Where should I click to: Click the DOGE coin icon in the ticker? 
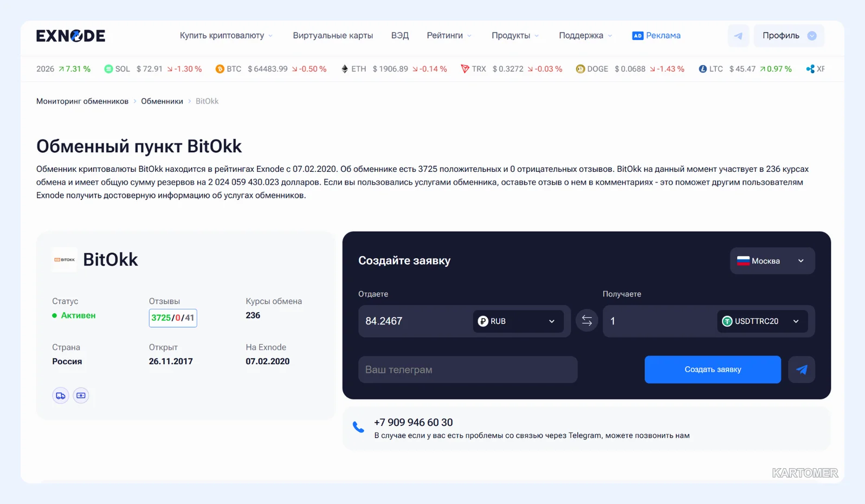(x=580, y=69)
